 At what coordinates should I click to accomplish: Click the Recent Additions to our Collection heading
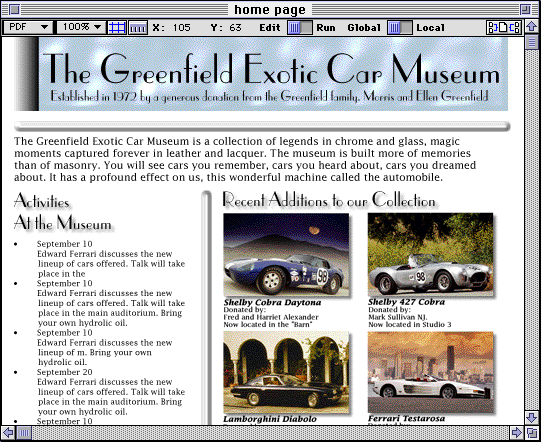tap(329, 200)
